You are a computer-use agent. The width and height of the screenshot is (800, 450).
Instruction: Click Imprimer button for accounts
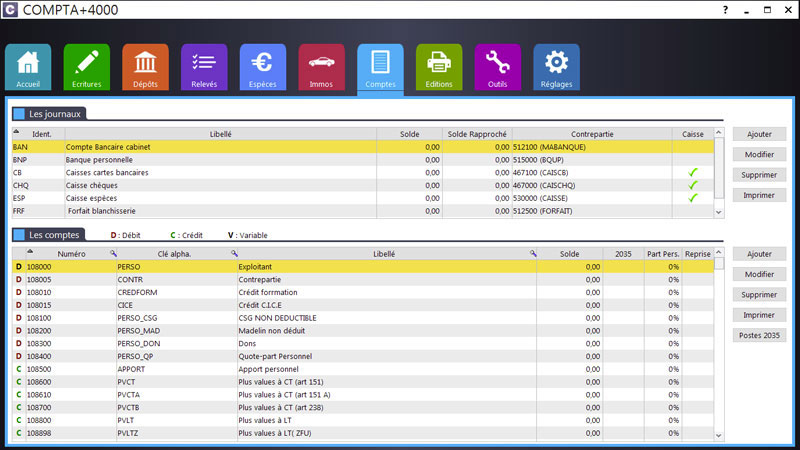point(759,315)
